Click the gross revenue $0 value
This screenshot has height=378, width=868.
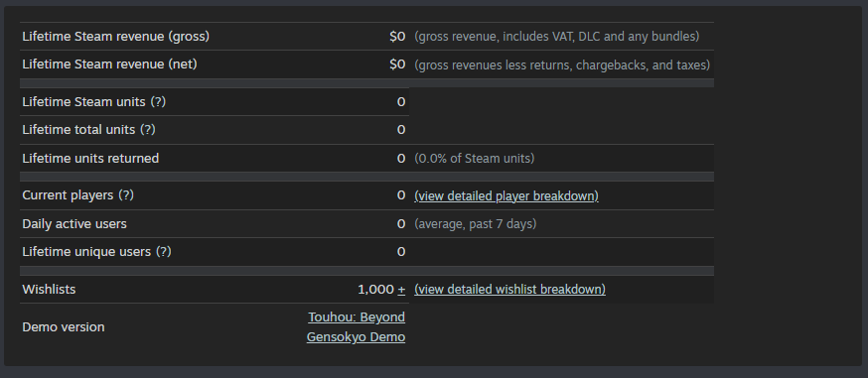pos(397,37)
